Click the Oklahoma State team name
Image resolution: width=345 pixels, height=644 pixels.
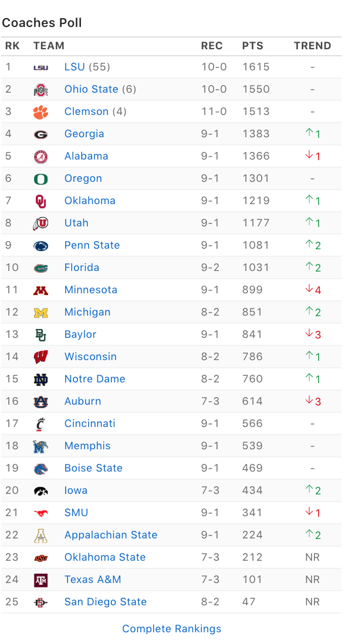point(105,557)
